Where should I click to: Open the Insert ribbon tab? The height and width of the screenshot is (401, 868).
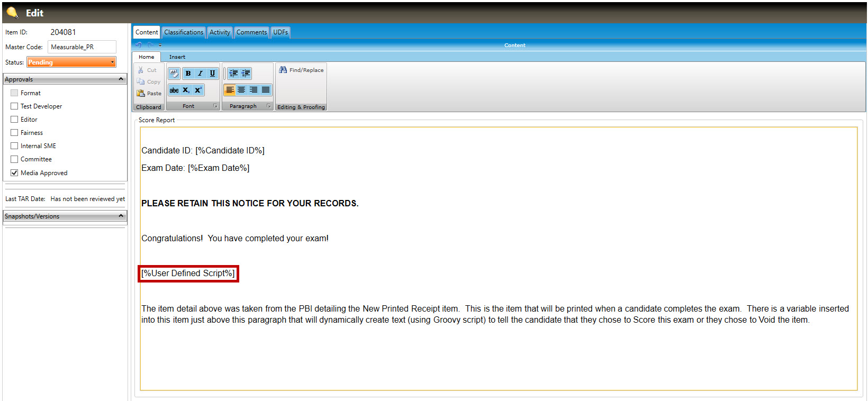click(x=177, y=57)
